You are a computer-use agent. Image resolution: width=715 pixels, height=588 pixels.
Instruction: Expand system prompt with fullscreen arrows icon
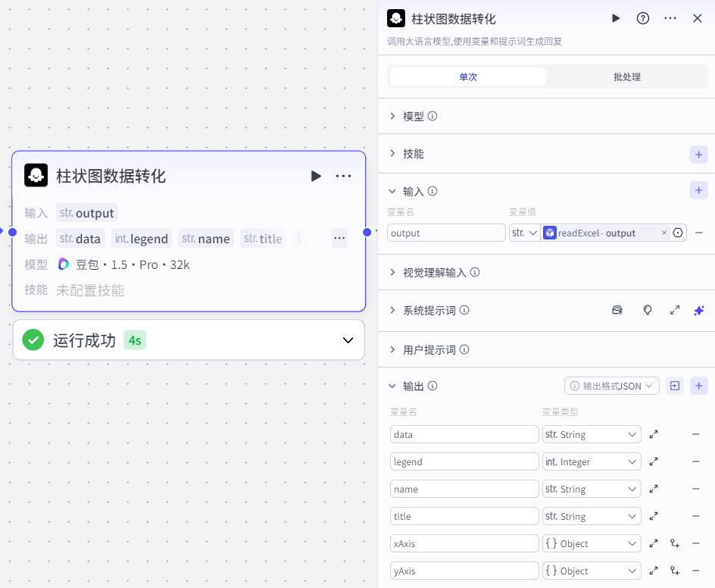pyautogui.click(x=674, y=310)
